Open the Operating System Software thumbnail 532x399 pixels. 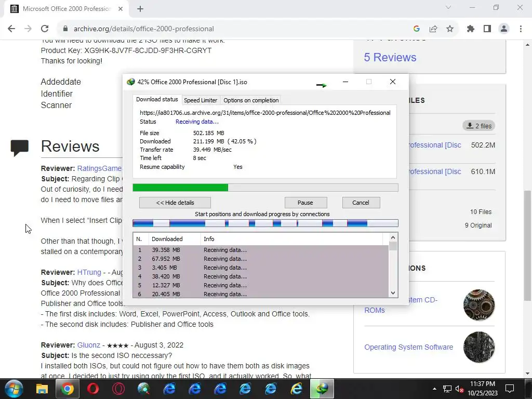pos(478,347)
